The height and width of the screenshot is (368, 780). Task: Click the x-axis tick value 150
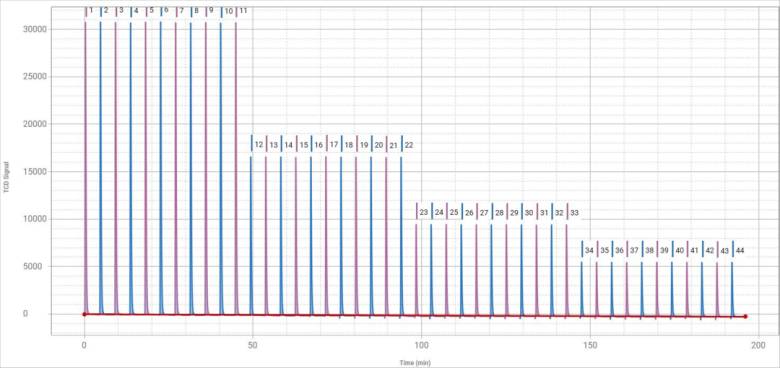click(590, 344)
